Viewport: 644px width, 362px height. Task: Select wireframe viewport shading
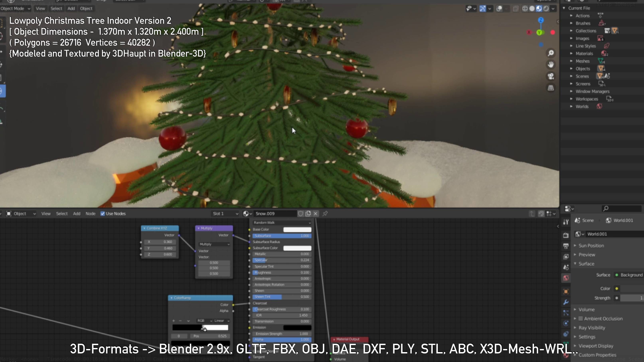click(x=525, y=9)
